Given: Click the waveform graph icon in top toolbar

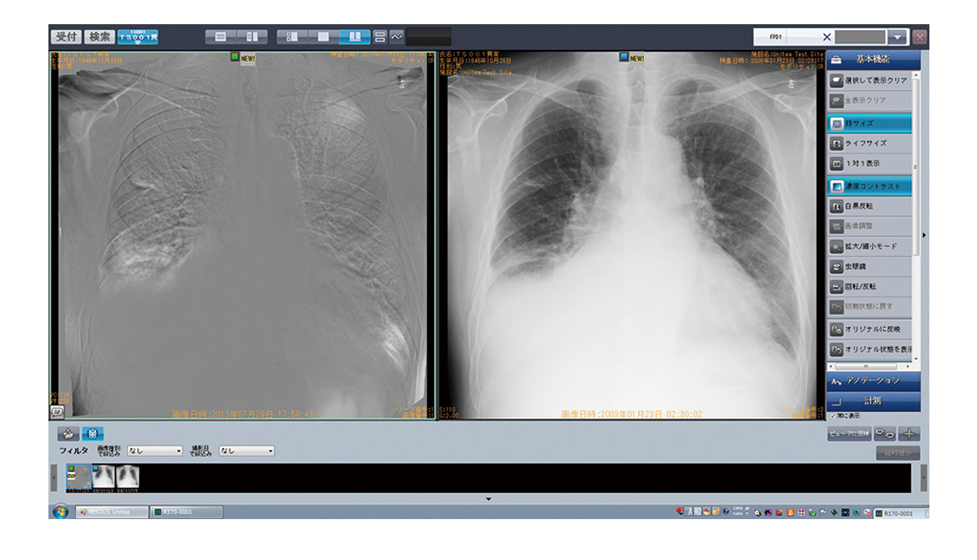Looking at the screenshot, I should coord(397,37).
